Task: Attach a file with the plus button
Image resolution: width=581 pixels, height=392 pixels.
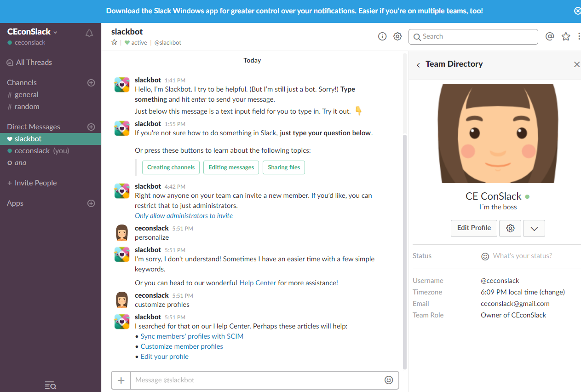Action: tap(121, 380)
